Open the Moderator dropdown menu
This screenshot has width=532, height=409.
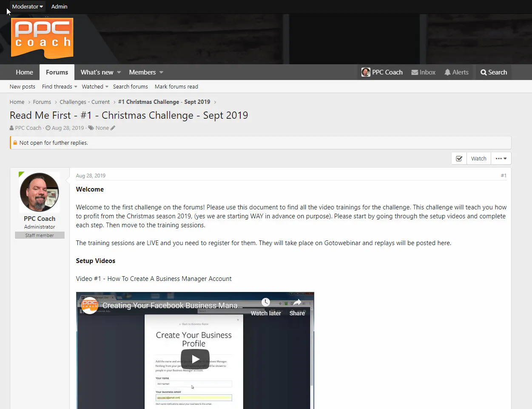[x=27, y=7]
